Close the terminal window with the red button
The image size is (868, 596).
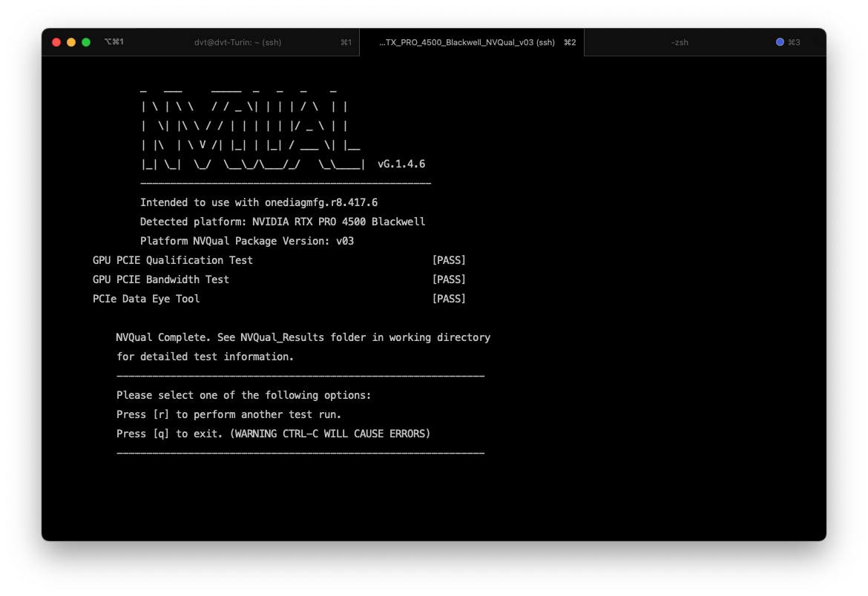click(56, 42)
